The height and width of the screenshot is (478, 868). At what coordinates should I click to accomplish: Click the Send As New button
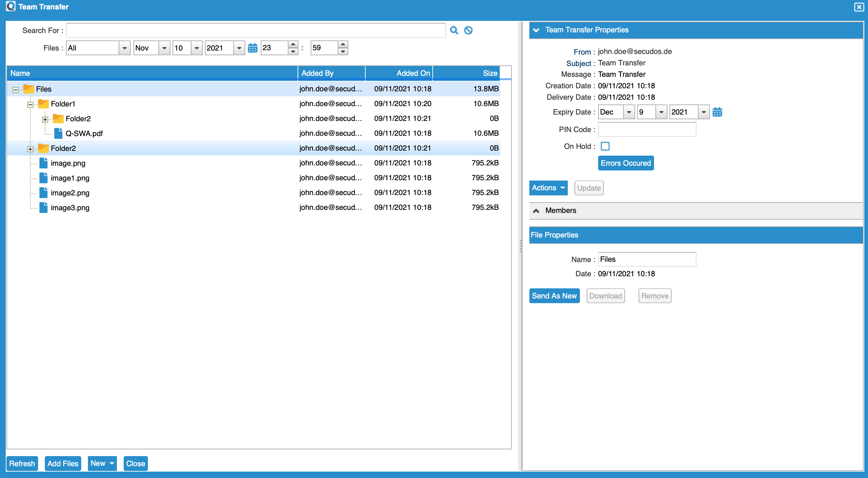point(554,296)
